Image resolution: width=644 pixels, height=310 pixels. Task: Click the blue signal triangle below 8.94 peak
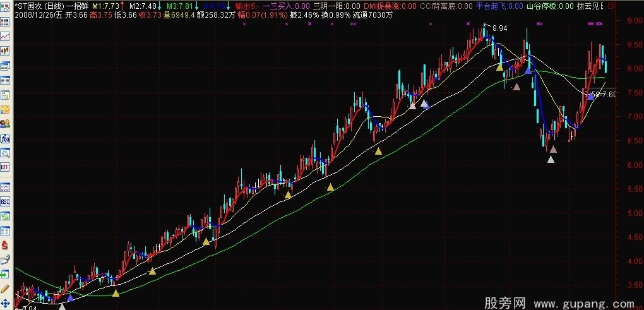[528, 71]
